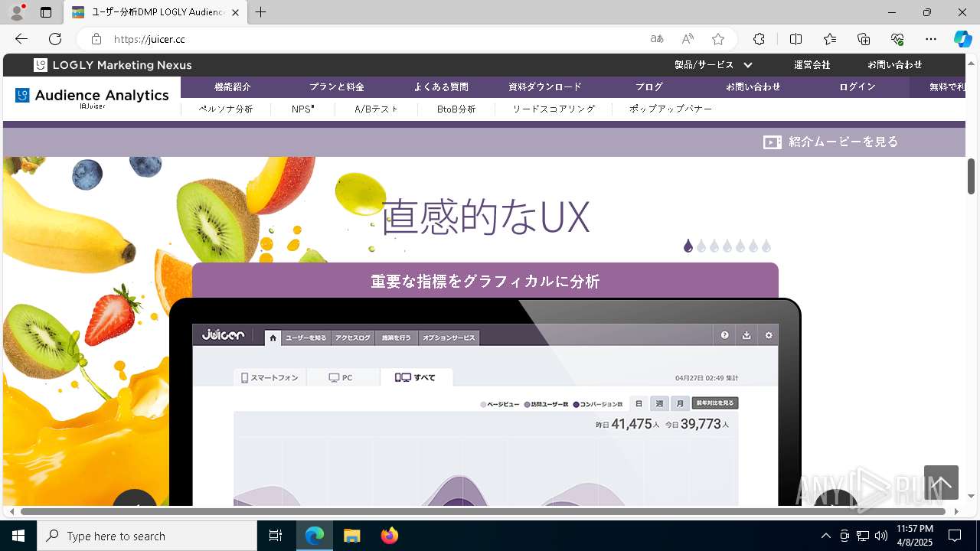Viewport: 980px width, 551px height.
Task: Open 機能紹介 menu item
Action: [233, 87]
